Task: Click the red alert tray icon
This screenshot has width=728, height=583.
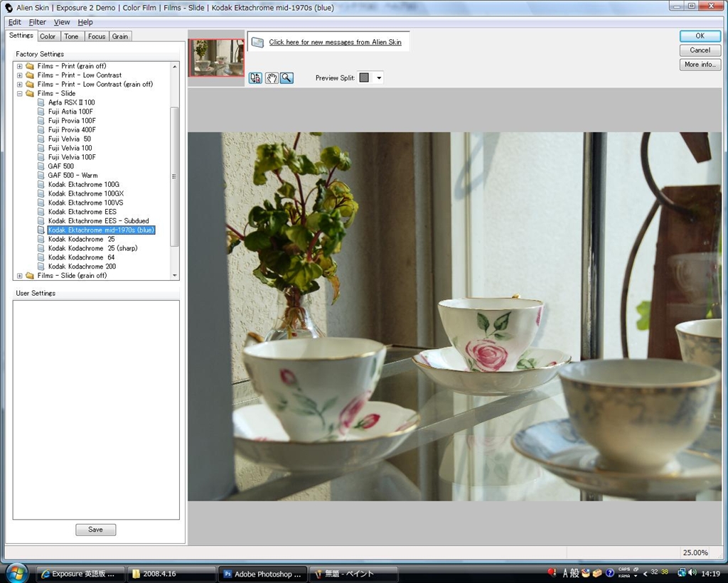Action: [552, 572]
